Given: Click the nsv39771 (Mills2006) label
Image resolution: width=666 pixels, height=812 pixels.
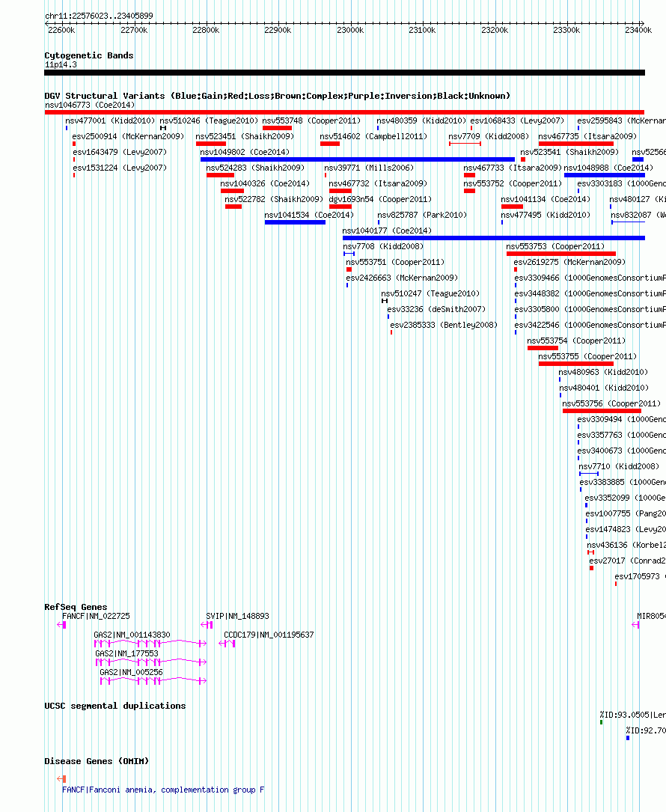Looking at the screenshot, I should [x=369, y=168].
